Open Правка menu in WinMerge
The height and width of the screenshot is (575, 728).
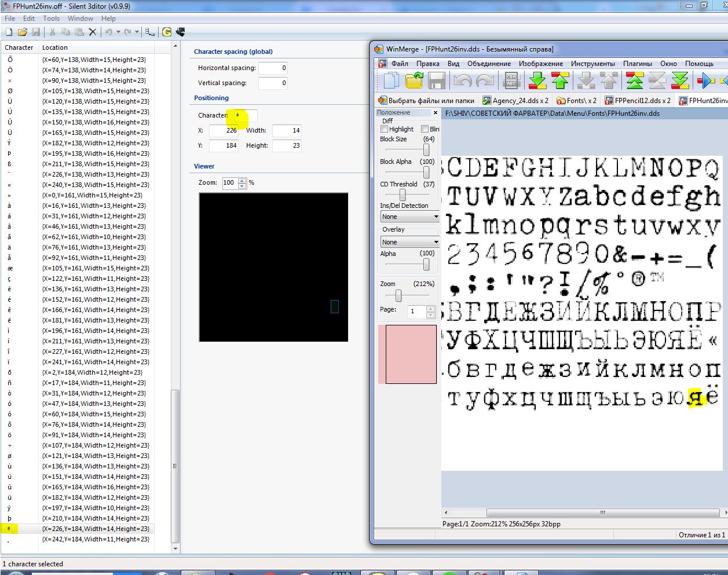[428, 64]
